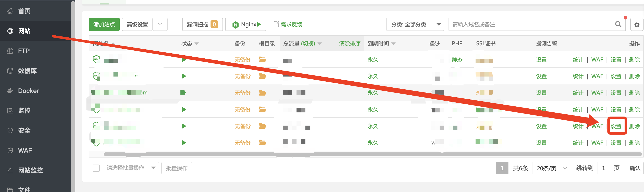
Task: Click the Nginx service button
Action: (246, 25)
